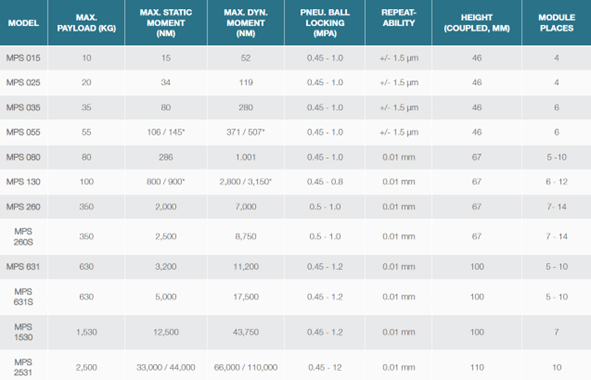
Task: Click the MPS 631 row label
Action: tap(23, 267)
